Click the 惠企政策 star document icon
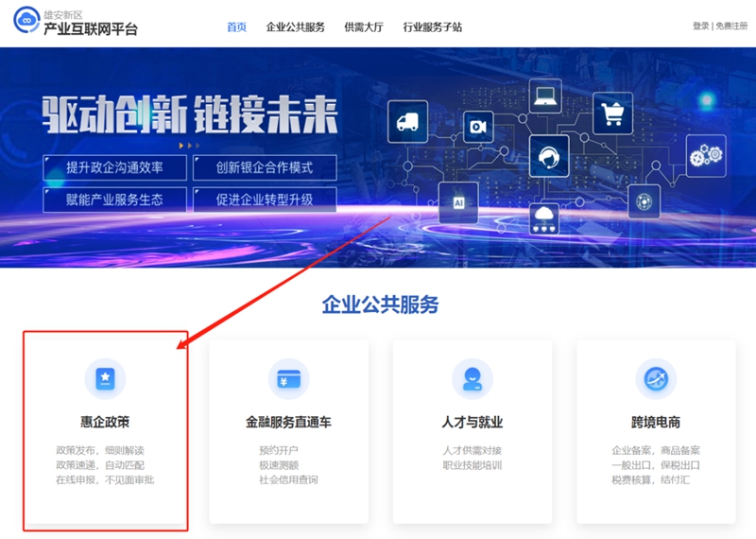 click(105, 378)
